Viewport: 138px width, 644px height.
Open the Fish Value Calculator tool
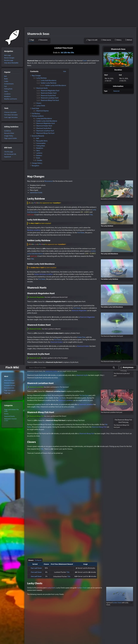[11, 115]
